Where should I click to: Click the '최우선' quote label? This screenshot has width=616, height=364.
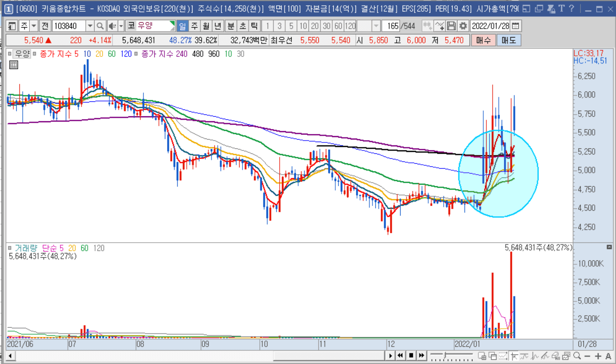pos(281,40)
